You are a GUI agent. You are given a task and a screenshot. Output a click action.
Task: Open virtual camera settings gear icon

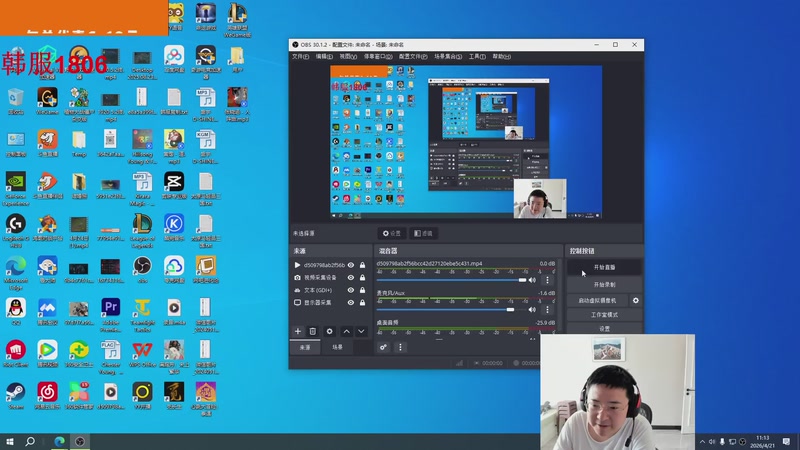tap(636, 301)
